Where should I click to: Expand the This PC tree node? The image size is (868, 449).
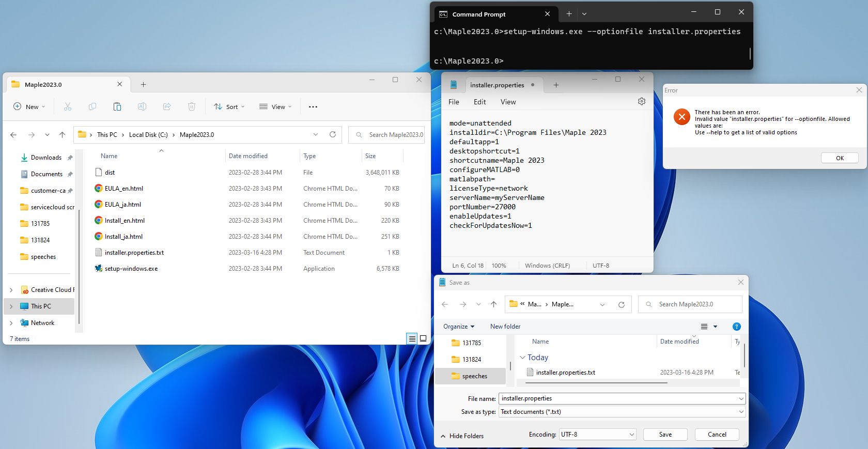(x=11, y=306)
